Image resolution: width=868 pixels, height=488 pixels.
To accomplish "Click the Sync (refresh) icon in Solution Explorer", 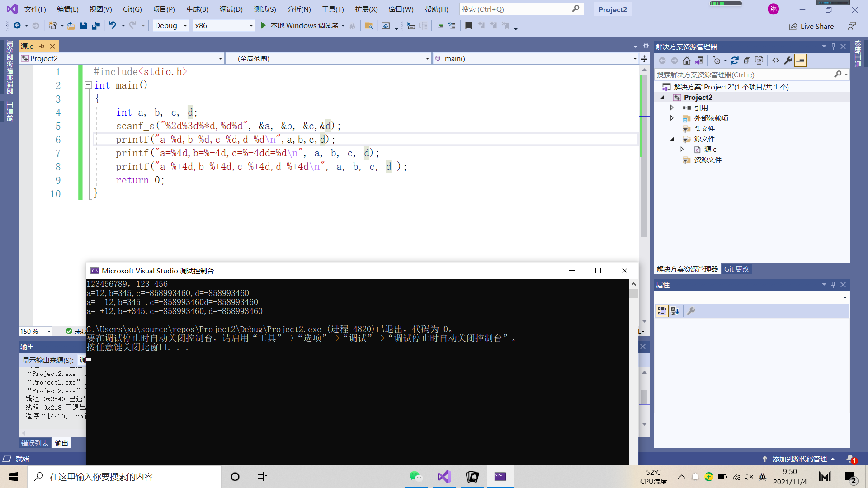I will tap(735, 61).
